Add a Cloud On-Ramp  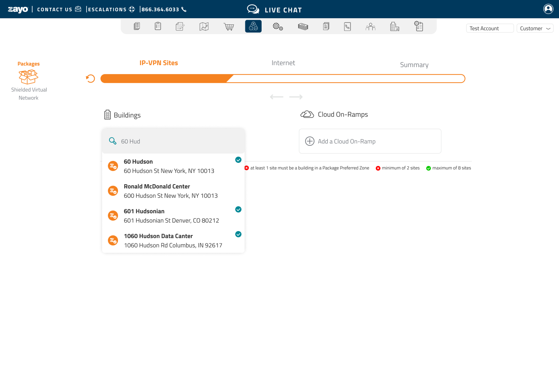370,141
